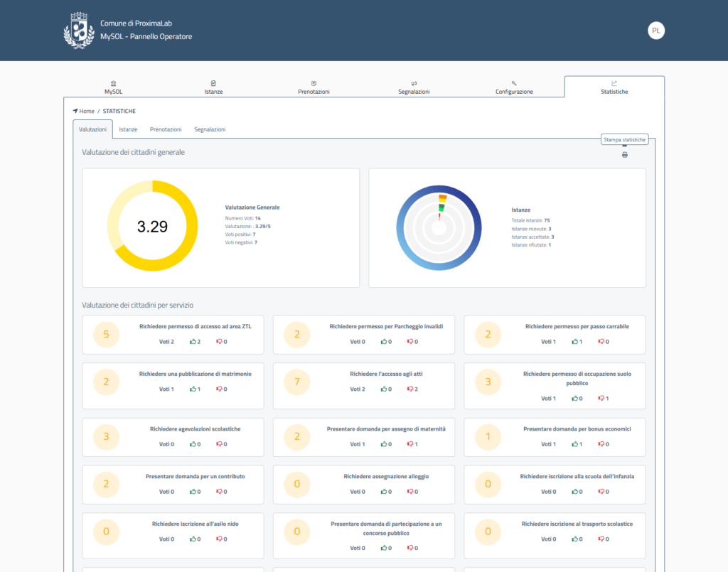Viewport: 728px width, 572px height.
Task: Click the Home breadcrumb link
Action: point(86,112)
